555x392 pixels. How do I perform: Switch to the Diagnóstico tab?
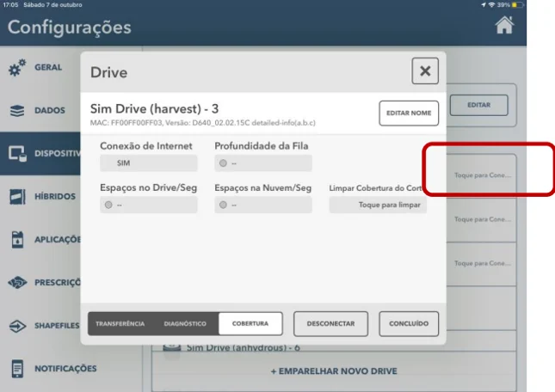tap(185, 323)
